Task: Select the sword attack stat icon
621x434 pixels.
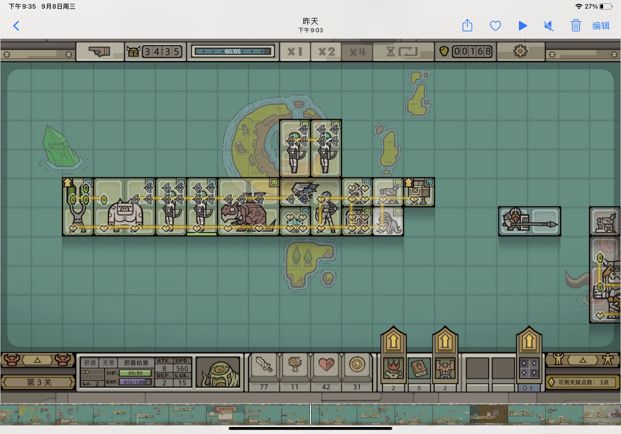Action: tap(263, 366)
